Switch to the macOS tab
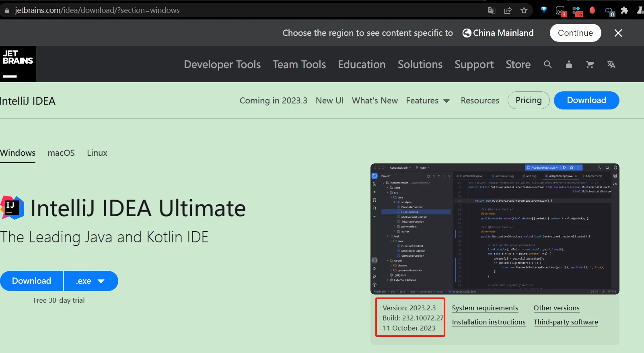The width and height of the screenshot is (644, 353). (x=61, y=153)
